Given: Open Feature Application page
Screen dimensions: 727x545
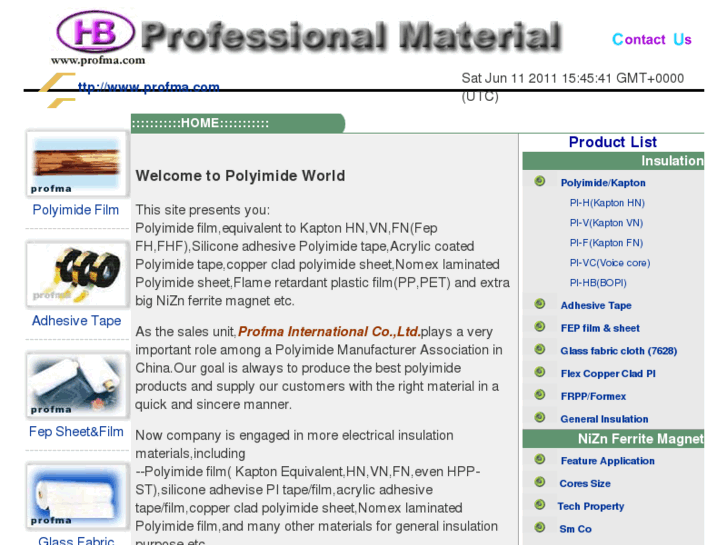Looking at the screenshot, I should (x=607, y=461).
